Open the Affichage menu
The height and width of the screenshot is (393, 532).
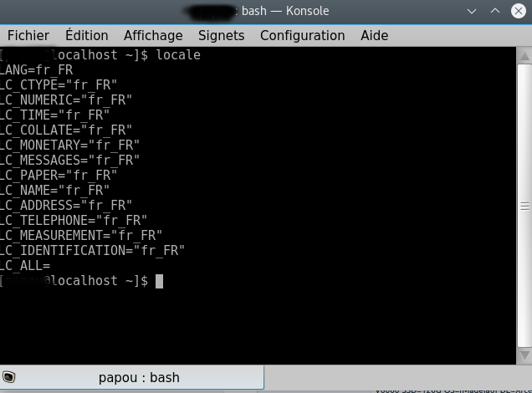tap(153, 36)
